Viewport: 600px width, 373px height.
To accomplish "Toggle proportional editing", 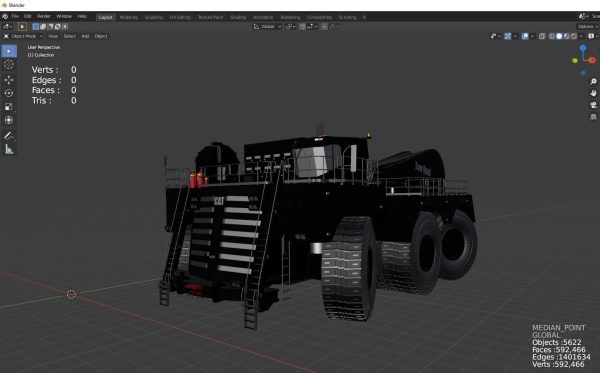I will (324, 26).
